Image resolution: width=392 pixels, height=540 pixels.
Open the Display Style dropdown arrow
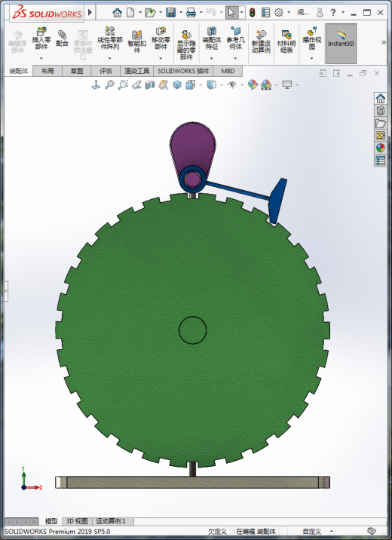(221, 85)
